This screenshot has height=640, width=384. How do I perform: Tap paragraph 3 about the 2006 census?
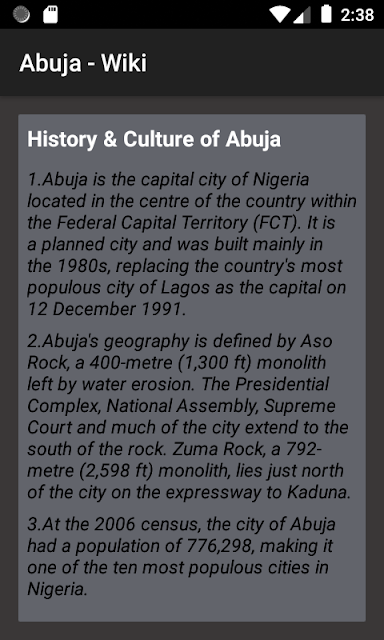coord(182,556)
